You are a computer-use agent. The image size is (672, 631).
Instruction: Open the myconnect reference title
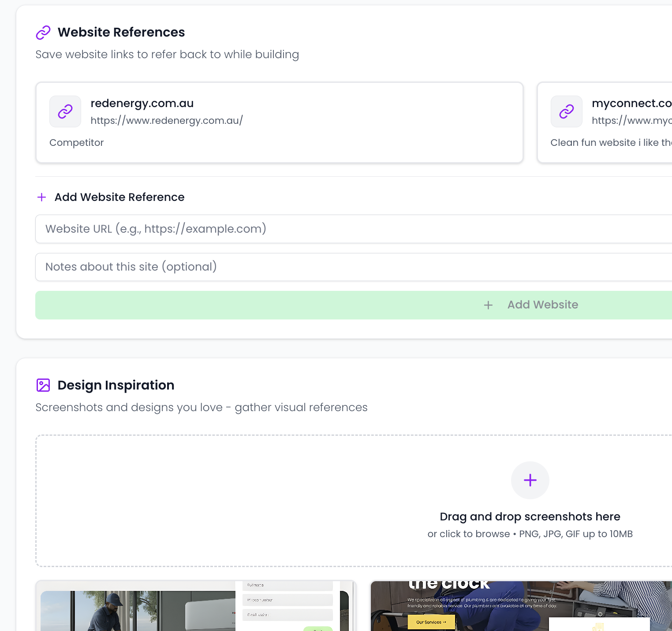tap(632, 103)
